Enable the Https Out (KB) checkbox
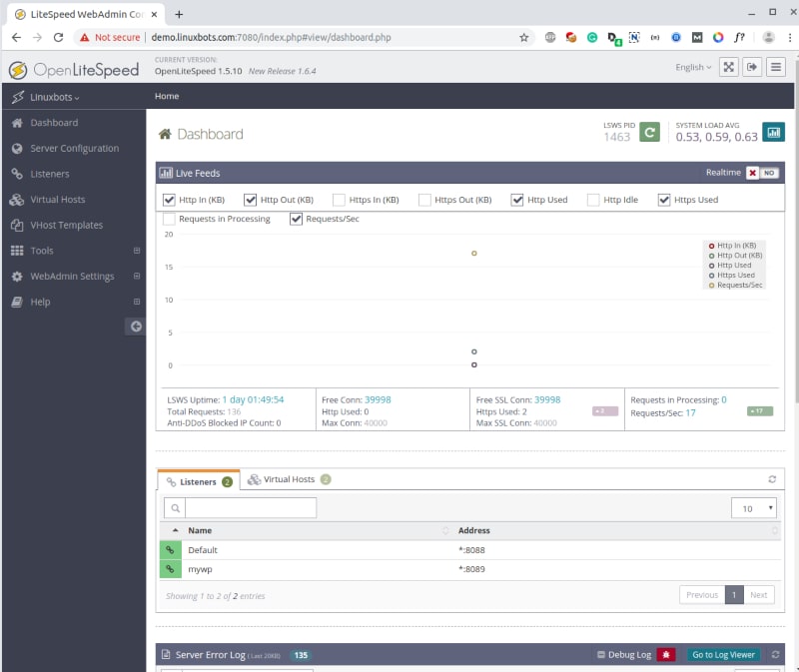 pyautogui.click(x=424, y=200)
